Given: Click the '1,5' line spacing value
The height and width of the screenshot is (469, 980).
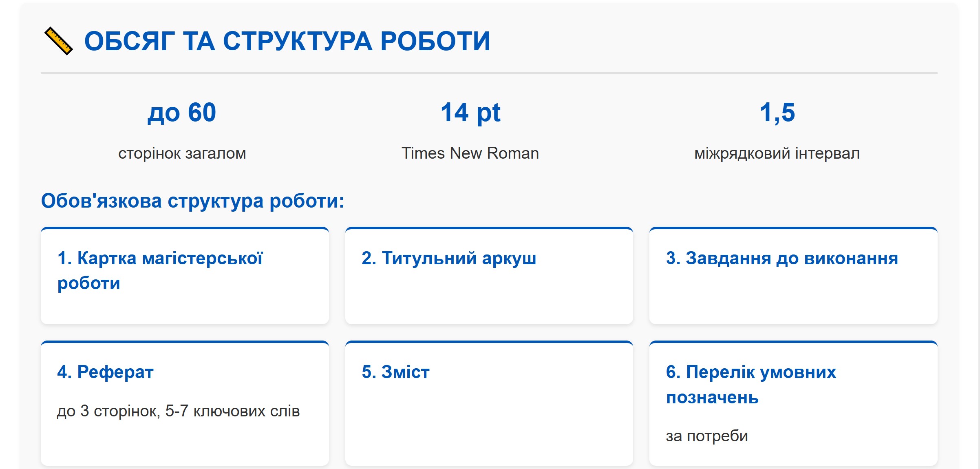Looking at the screenshot, I should point(777,113).
